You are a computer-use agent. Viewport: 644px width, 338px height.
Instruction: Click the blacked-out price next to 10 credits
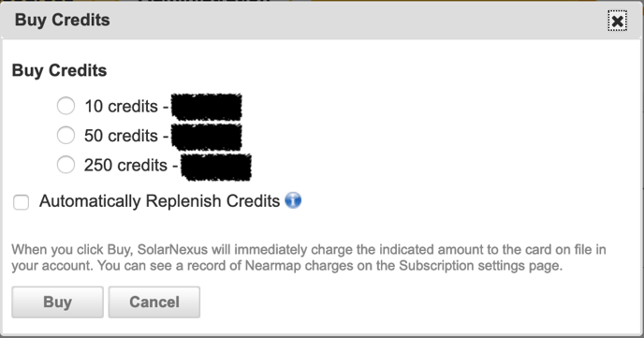click(207, 107)
